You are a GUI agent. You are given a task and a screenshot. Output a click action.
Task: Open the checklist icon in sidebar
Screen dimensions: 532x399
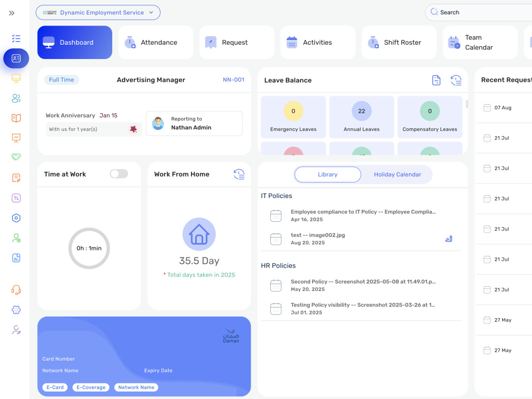pos(16,38)
